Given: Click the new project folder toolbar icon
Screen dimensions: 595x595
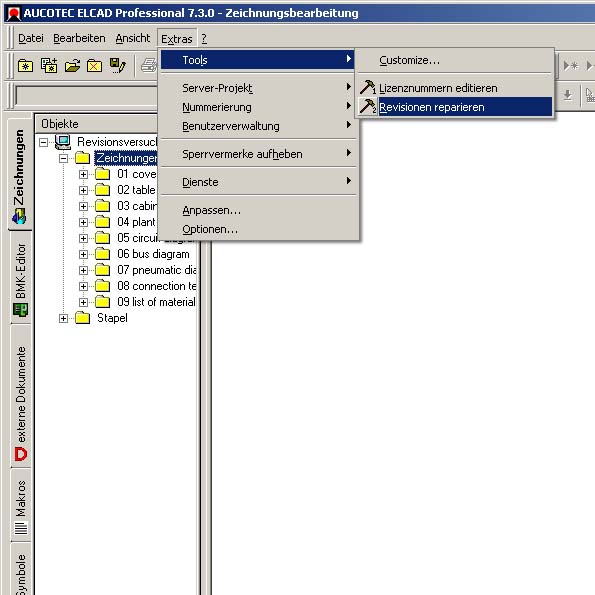Looking at the screenshot, I should 25,66.
